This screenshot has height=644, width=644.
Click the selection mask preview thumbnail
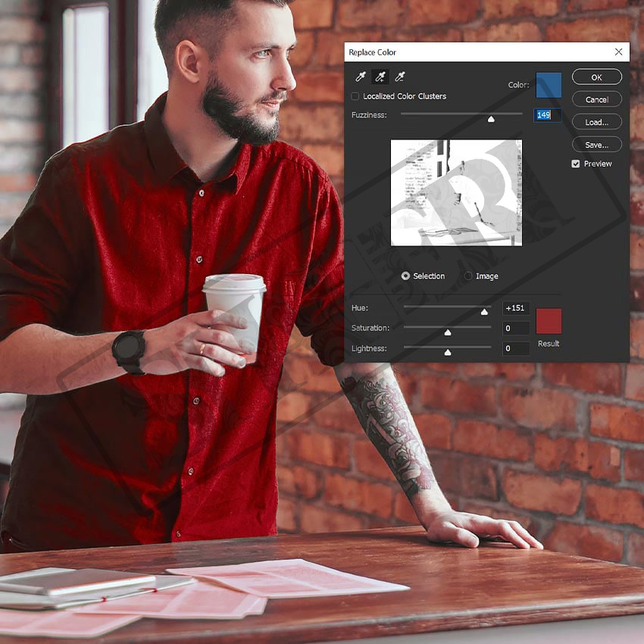tap(456, 192)
